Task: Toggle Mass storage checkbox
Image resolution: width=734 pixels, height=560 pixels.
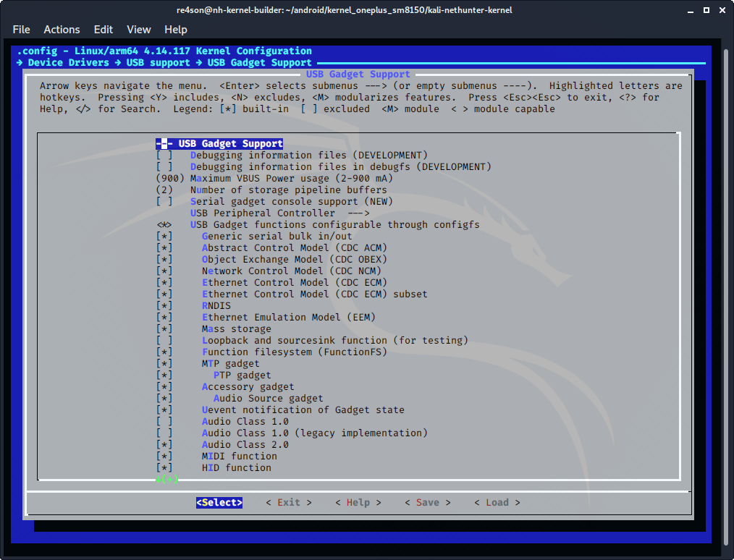Action: 164,329
